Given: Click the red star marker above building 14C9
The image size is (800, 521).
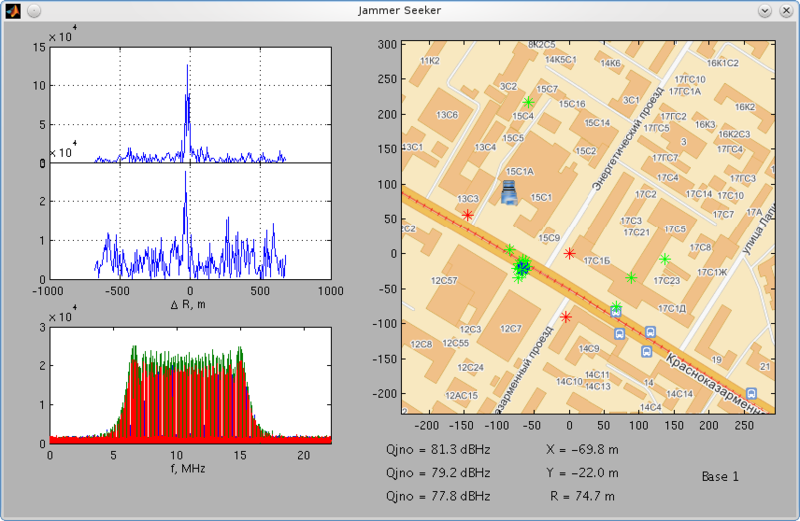Looking at the screenshot, I should (x=566, y=317).
